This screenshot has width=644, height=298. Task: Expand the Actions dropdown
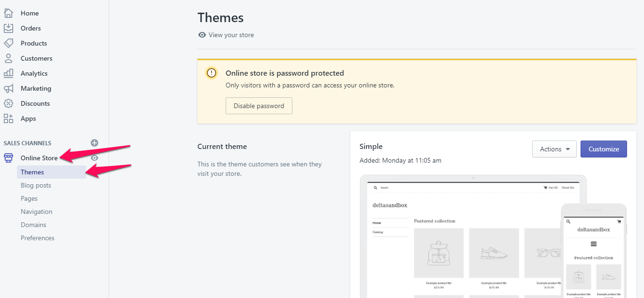tap(554, 149)
